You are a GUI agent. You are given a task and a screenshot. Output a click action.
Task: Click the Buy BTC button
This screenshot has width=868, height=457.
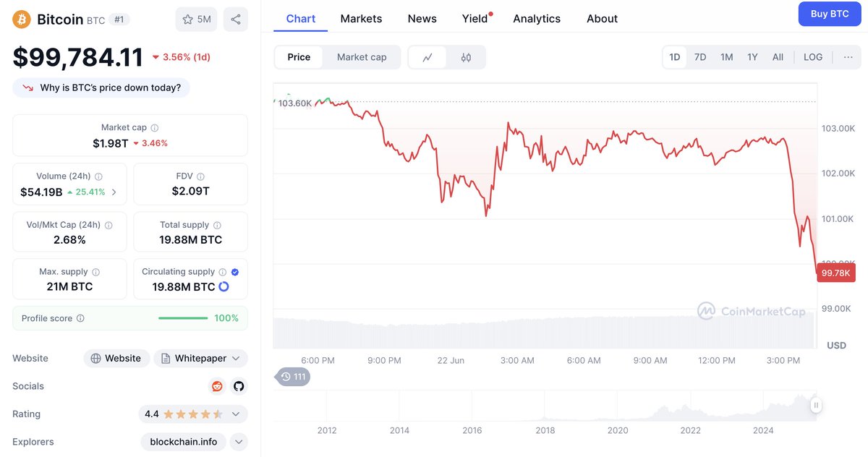pos(829,14)
